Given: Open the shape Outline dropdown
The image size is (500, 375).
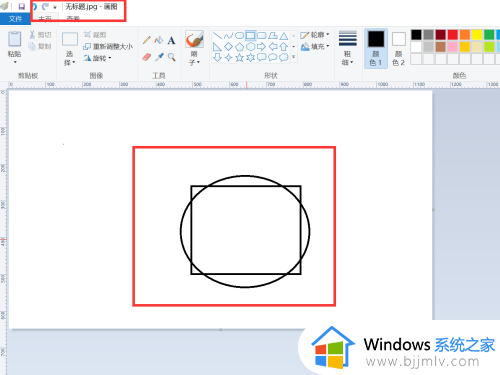Looking at the screenshot, I should 315,35.
